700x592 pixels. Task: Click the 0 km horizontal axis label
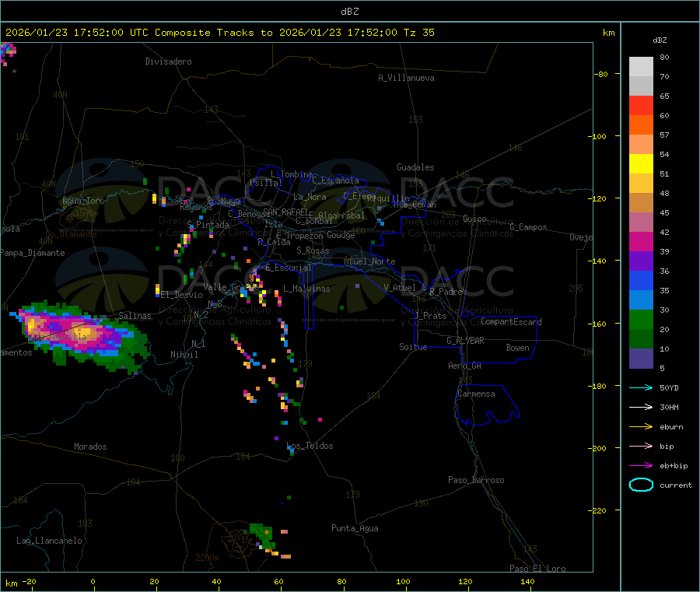click(93, 581)
